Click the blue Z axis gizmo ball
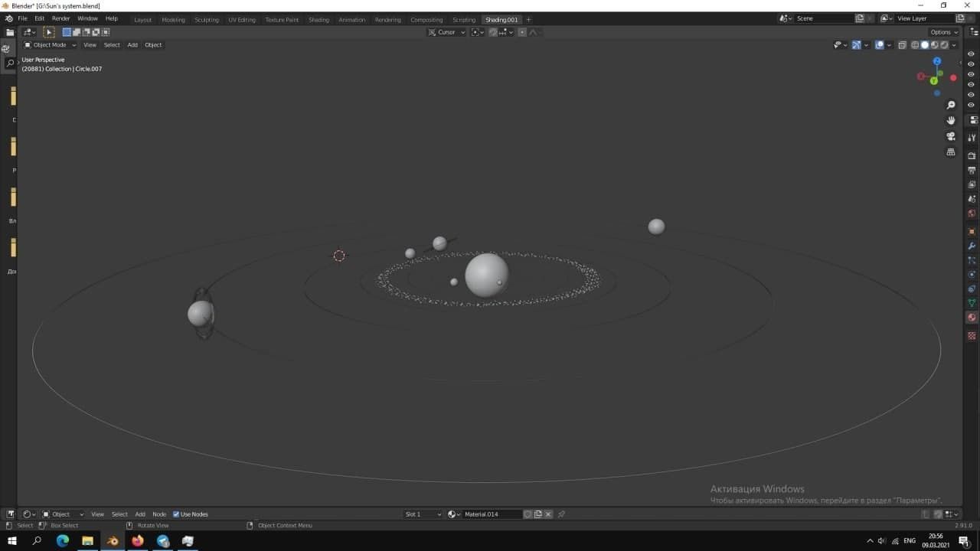Screen dimensions: 980x551 [936, 60]
